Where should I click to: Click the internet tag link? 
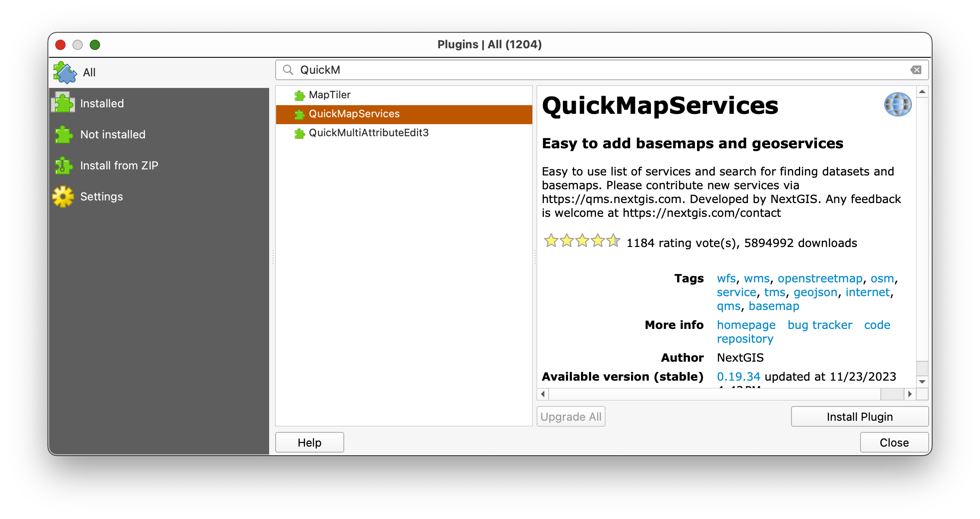[x=867, y=292]
